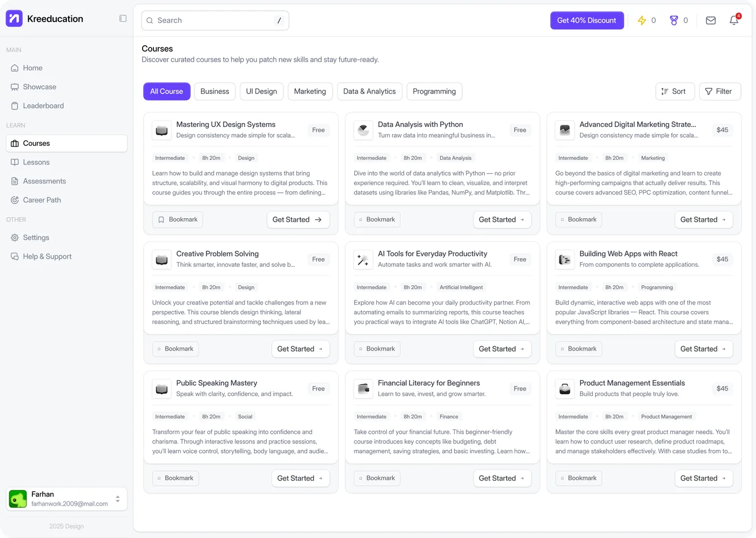Screen dimensions: 756x538
Task: Bookmark the Advanced Digital Marketing course
Action: point(578,220)
